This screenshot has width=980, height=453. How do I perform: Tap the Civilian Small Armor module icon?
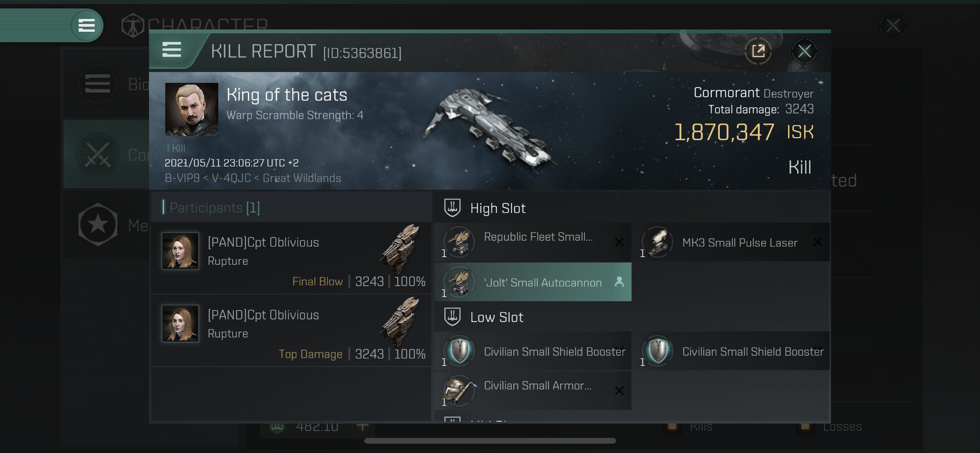click(x=459, y=390)
